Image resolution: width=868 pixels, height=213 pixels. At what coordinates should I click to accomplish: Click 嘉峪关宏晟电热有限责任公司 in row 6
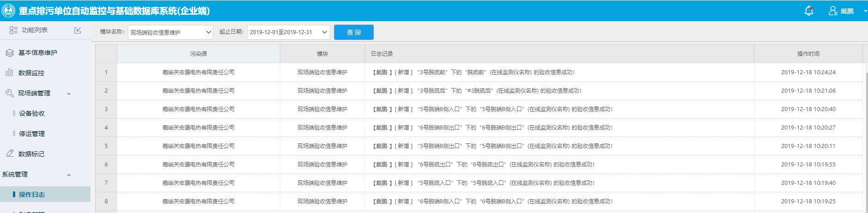click(x=199, y=165)
